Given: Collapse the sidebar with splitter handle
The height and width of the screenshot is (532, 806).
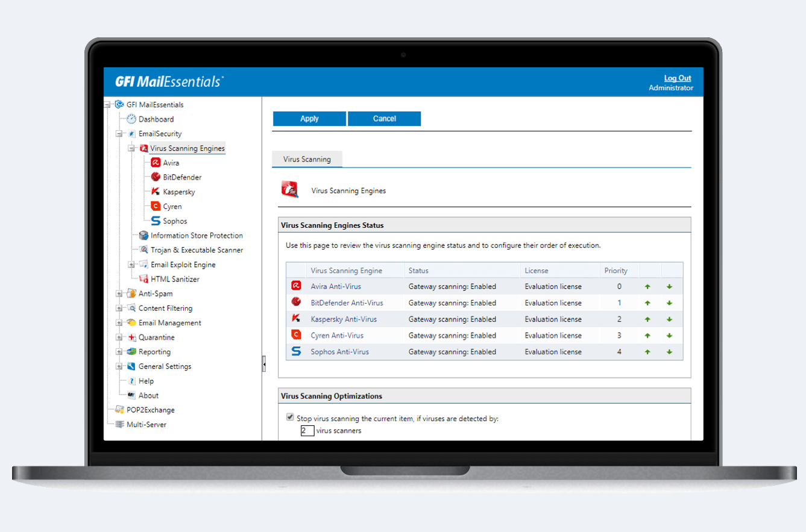Looking at the screenshot, I should 264,364.
